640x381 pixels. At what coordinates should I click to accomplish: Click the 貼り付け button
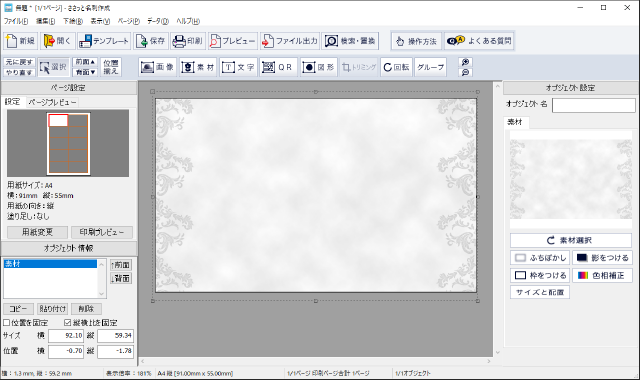click(53, 309)
